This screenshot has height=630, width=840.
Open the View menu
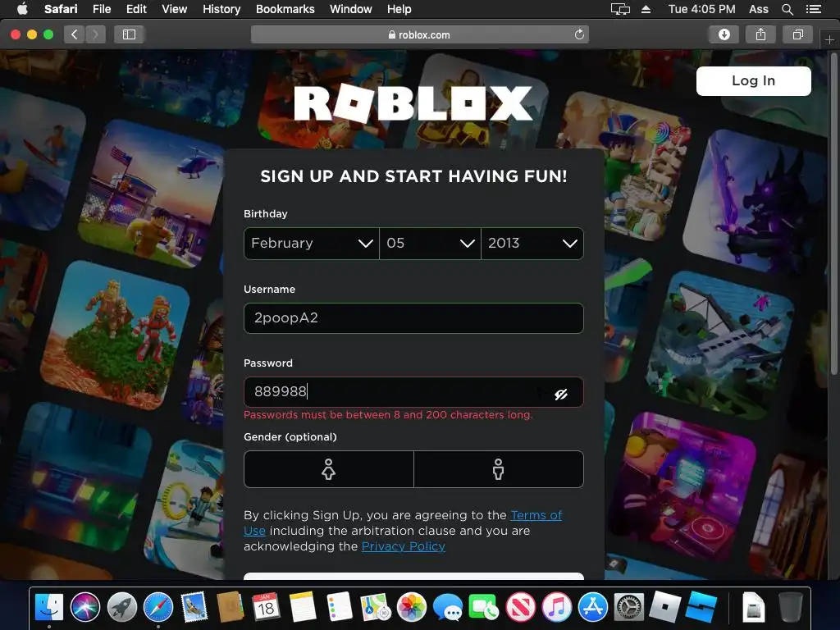coord(175,9)
